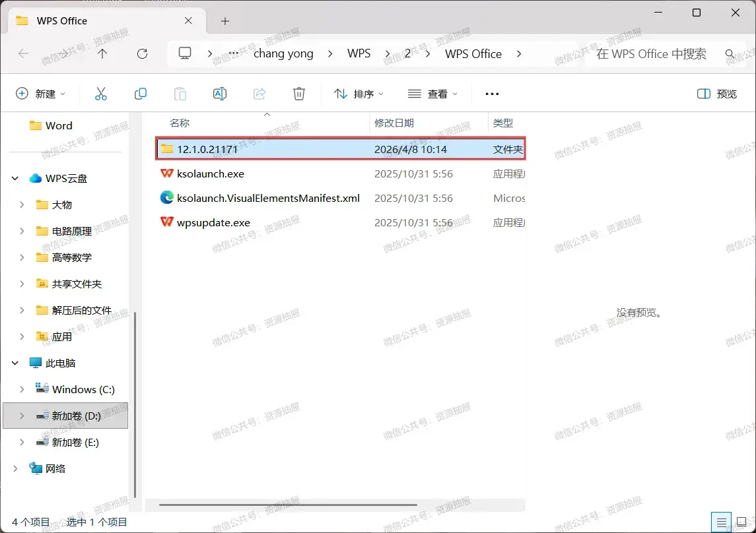Open the 排序 sort dropdown
The width and height of the screenshot is (756, 533).
[x=359, y=94]
